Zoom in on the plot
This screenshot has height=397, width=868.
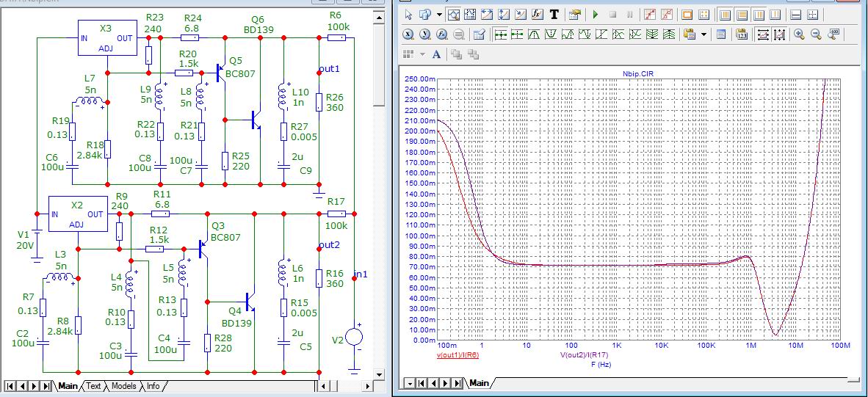tap(799, 34)
